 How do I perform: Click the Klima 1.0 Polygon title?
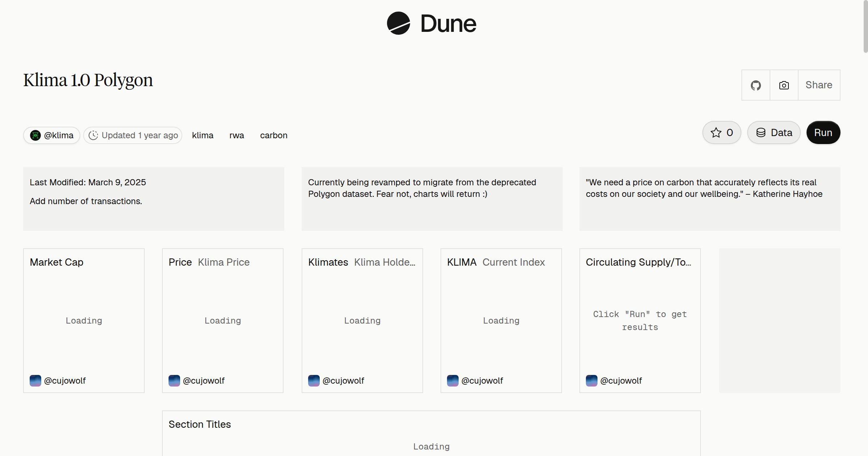pyautogui.click(x=88, y=80)
